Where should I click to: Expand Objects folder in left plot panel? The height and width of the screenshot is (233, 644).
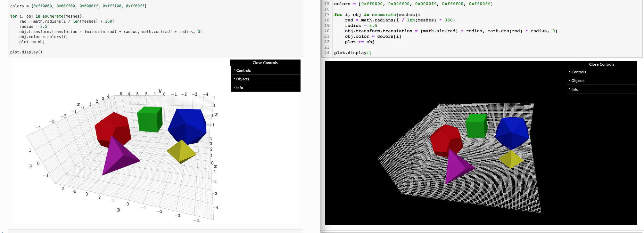point(266,79)
